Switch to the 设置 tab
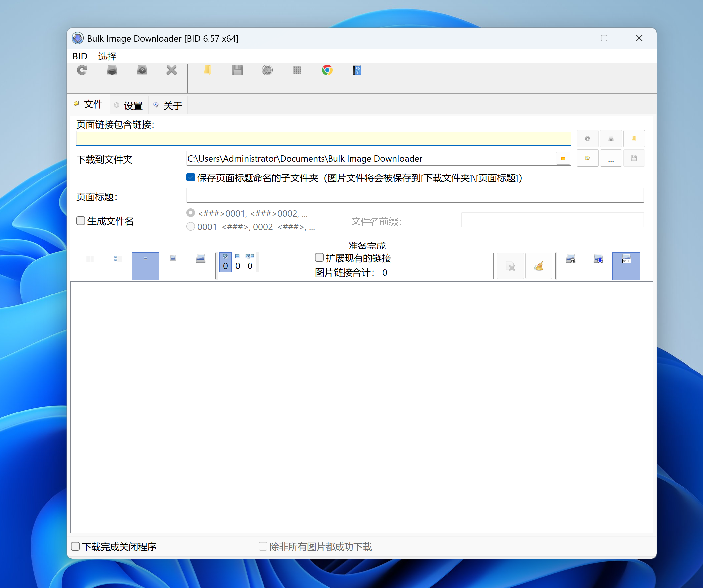This screenshot has height=588, width=703. coord(129,106)
